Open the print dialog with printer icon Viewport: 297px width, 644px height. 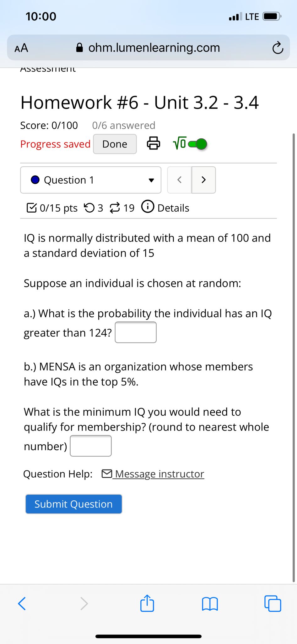click(x=153, y=143)
